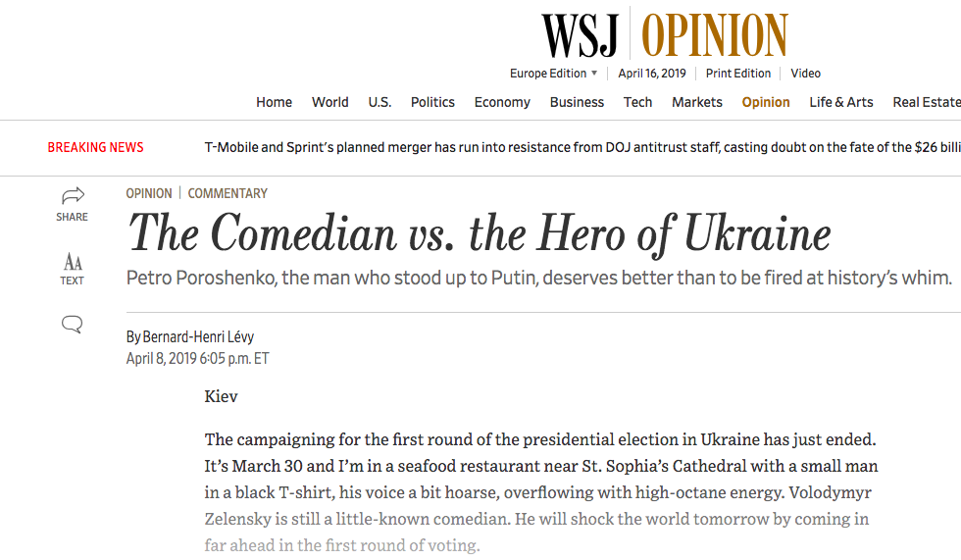The height and width of the screenshot is (560, 961).
Task: Select the Home menu item
Action: [x=274, y=102]
